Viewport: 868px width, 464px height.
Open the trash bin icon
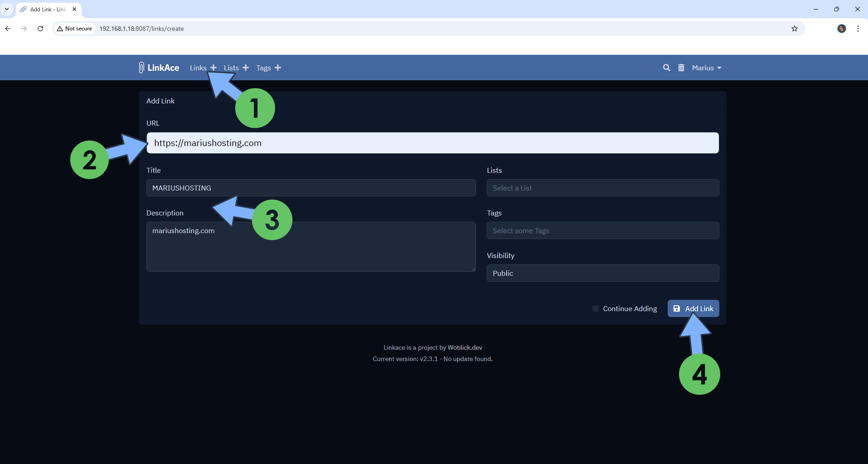click(x=681, y=68)
